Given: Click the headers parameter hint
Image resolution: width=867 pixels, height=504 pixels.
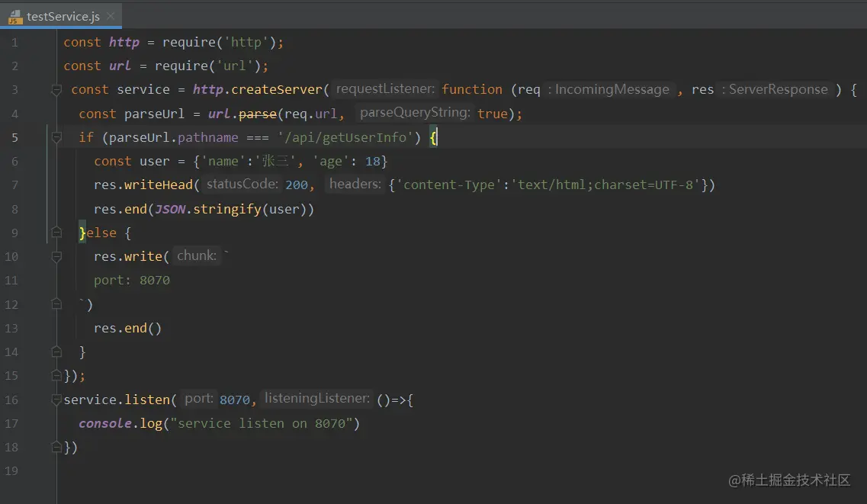Looking at the screenshot, I should (x=355, y=184).
